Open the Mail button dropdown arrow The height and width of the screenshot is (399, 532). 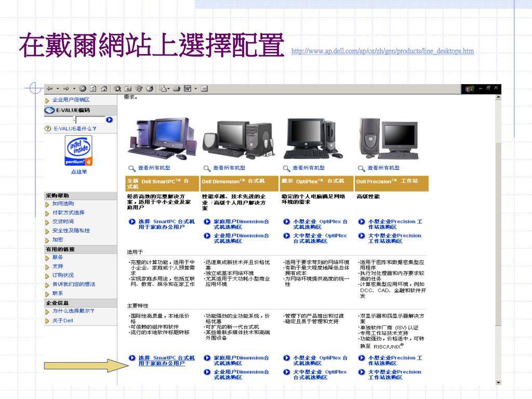(x=169, y=89)
